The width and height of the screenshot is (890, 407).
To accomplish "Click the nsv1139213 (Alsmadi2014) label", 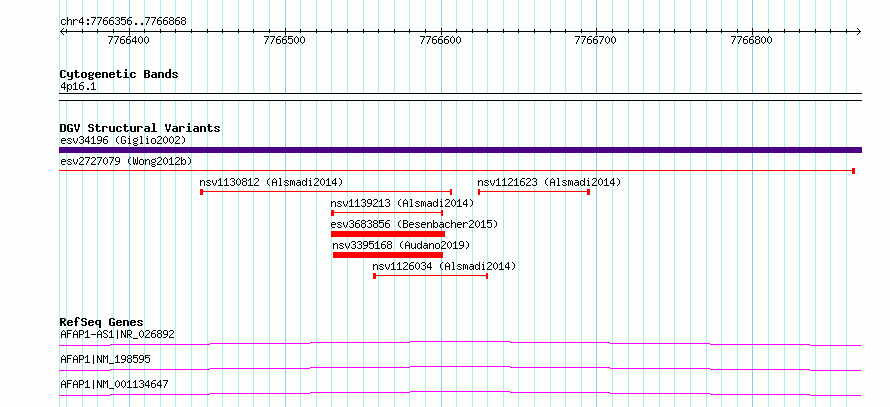I will [402, 203].
